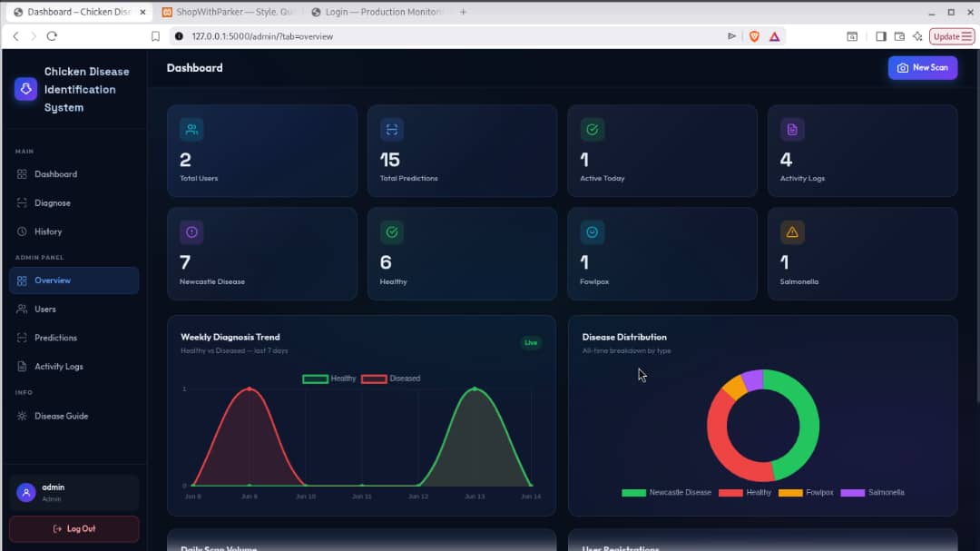Click the chicken system logo icon
The height and width of the screenshot is (551, 980).
pyautogui.click(x=25, y=89)
